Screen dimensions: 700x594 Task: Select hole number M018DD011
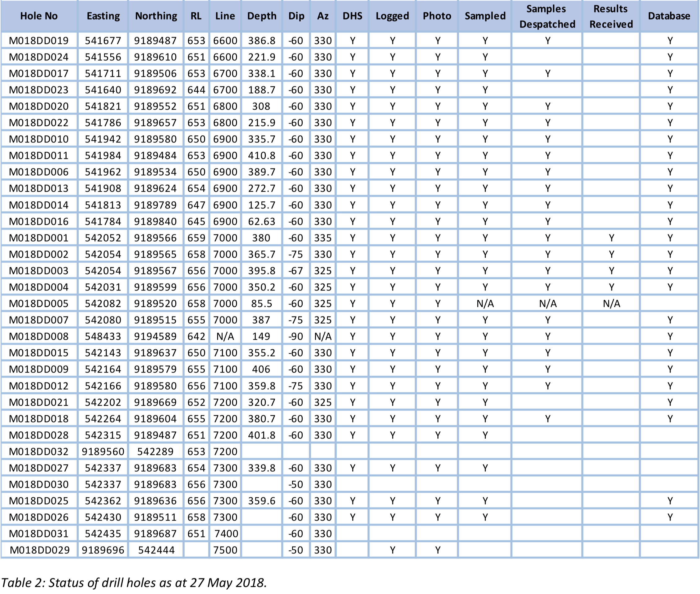39,155
